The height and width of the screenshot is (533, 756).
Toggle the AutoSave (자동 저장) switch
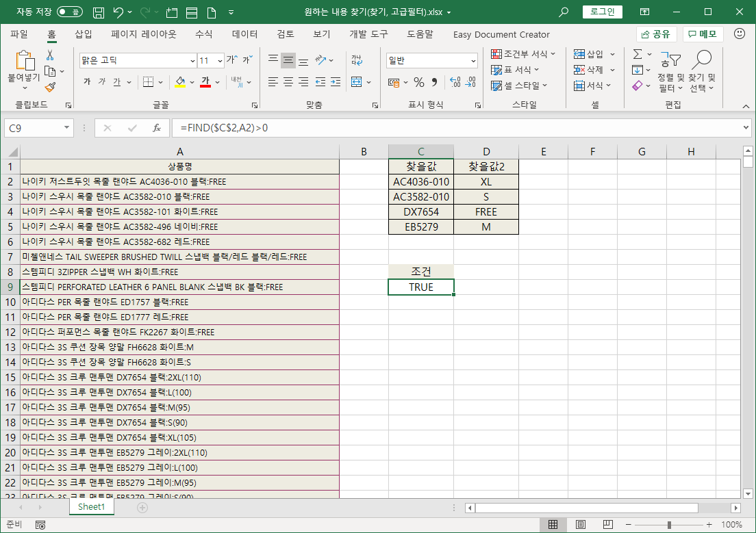pos(69,12)
